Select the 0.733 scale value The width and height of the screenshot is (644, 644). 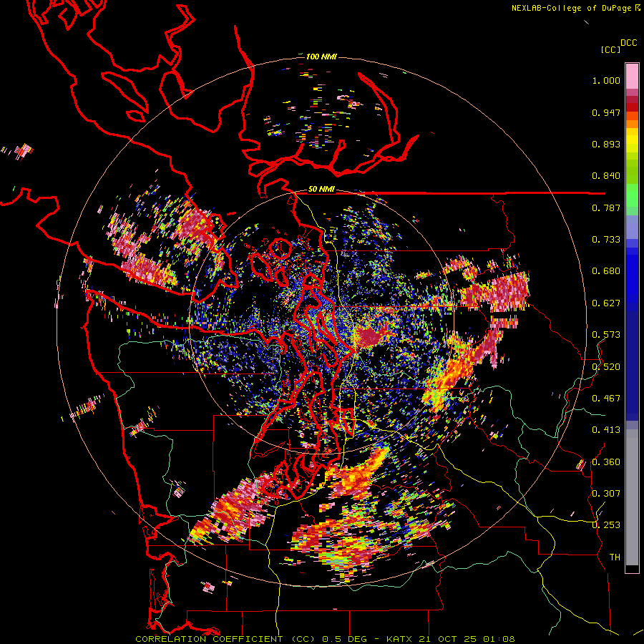click(606, 240)
